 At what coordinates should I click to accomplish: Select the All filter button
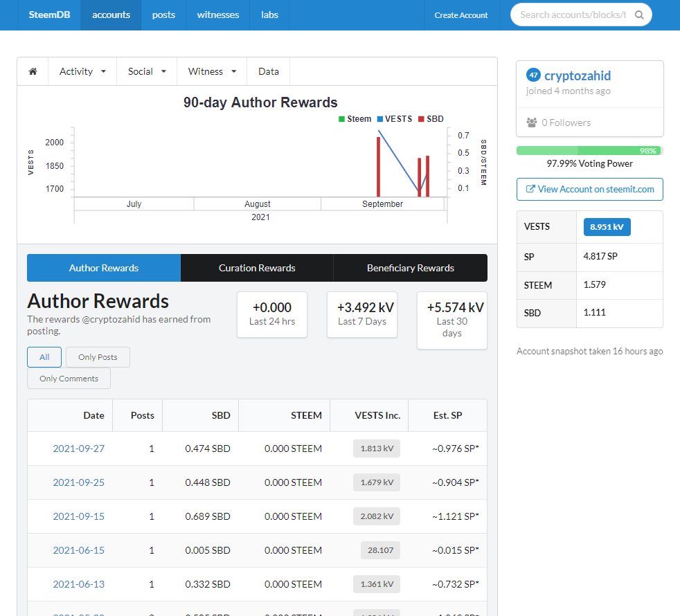44,357
